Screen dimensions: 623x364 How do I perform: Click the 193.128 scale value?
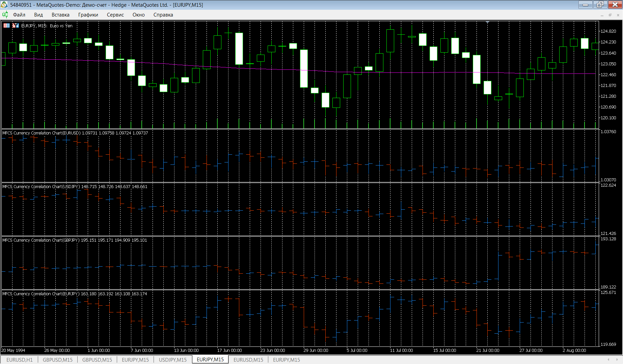pyautogui.click(x=608, y=239)
